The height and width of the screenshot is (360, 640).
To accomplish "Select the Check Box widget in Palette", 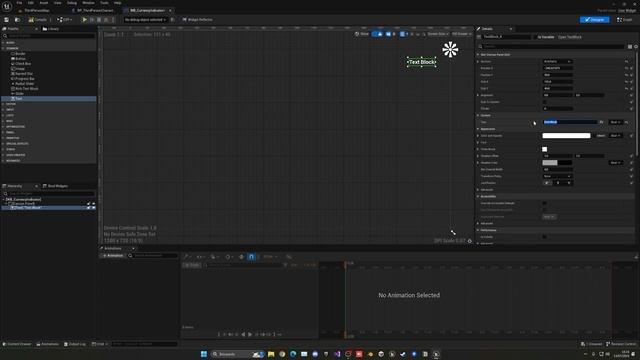I will [x=21, y=64].
